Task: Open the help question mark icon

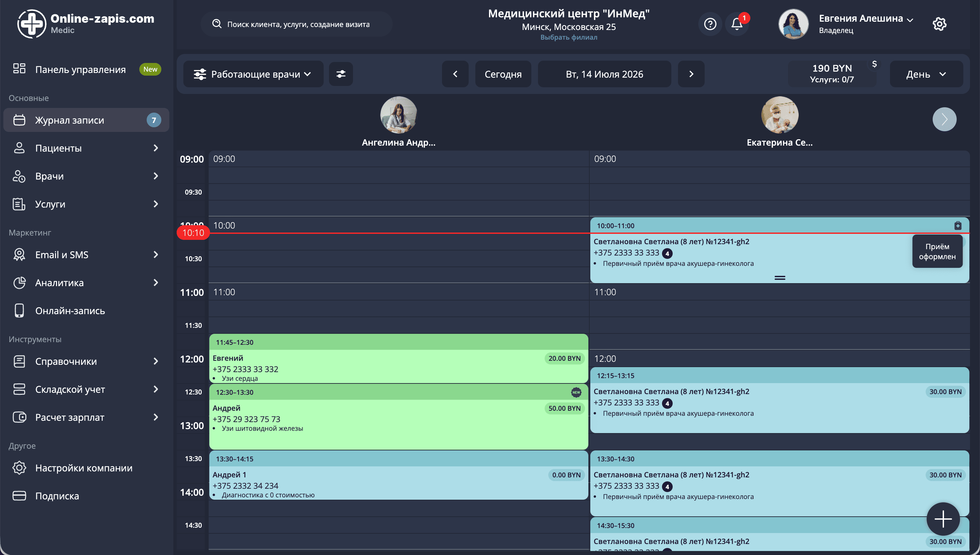Action: point(710,24)
